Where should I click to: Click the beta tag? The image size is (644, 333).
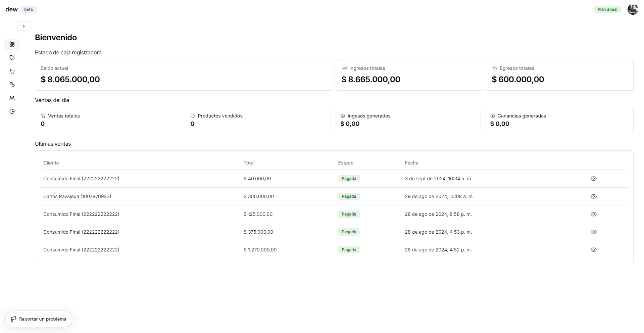tap(29, 9)
